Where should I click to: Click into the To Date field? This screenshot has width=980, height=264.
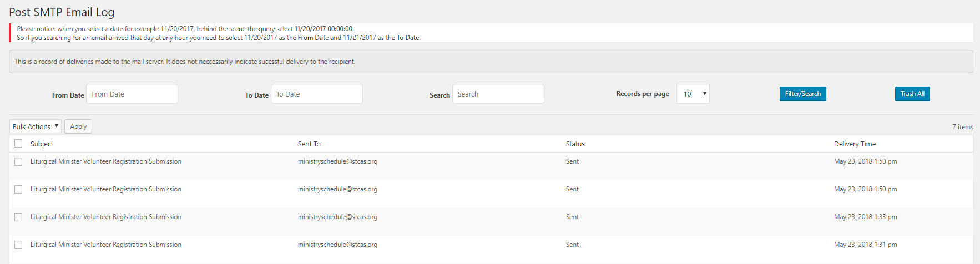316,94
